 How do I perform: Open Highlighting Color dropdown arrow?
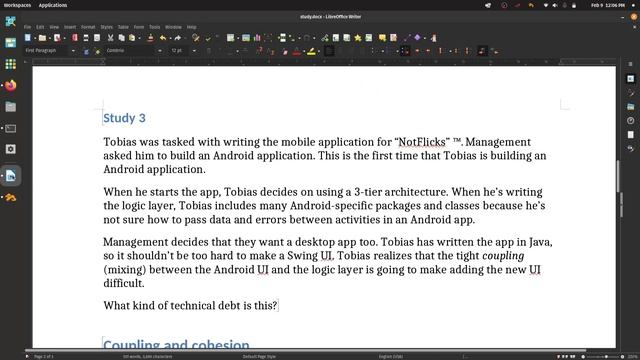click(319, 51)
